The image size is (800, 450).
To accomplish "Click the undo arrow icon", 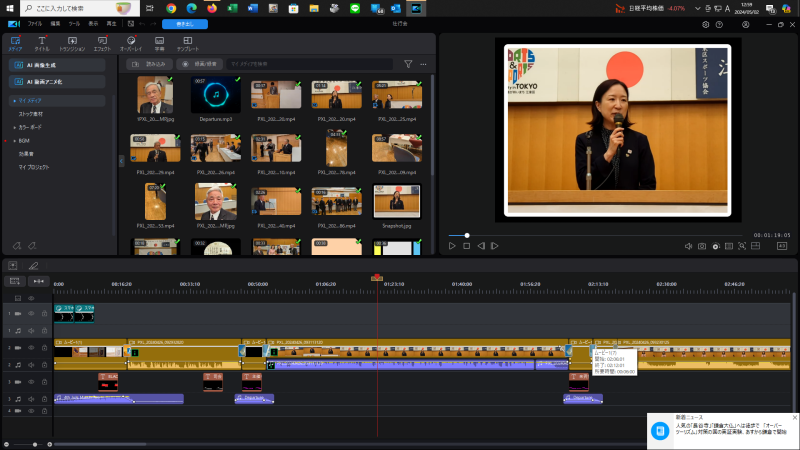I will pos(142,24).
